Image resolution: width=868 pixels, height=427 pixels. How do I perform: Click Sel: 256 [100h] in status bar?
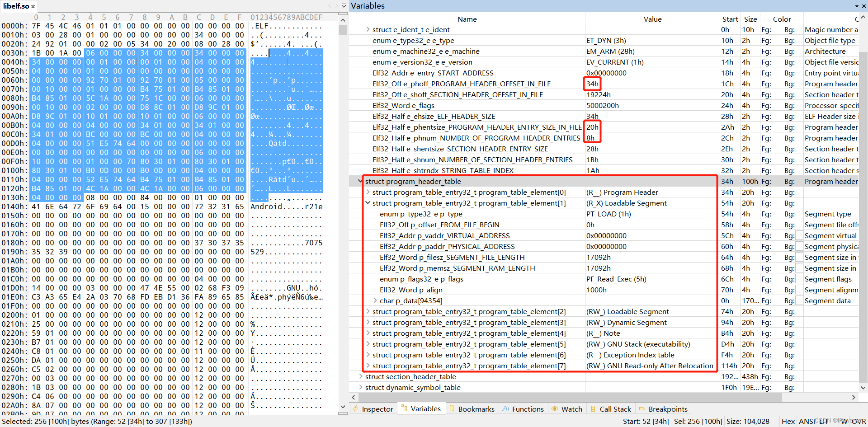pos(698,421)
